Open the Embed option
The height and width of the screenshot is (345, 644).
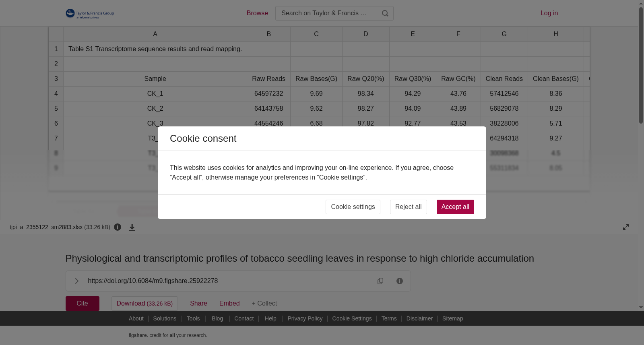point(229,304)
